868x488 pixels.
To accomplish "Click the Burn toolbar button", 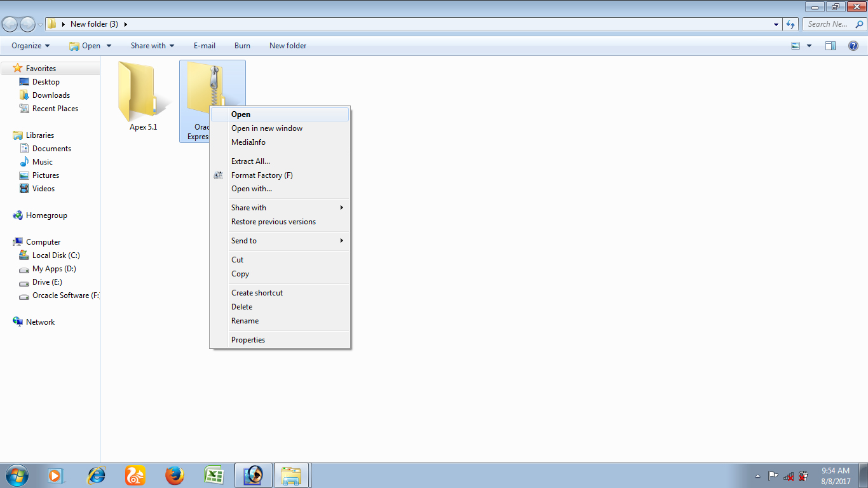I will (x=242, y=45).
